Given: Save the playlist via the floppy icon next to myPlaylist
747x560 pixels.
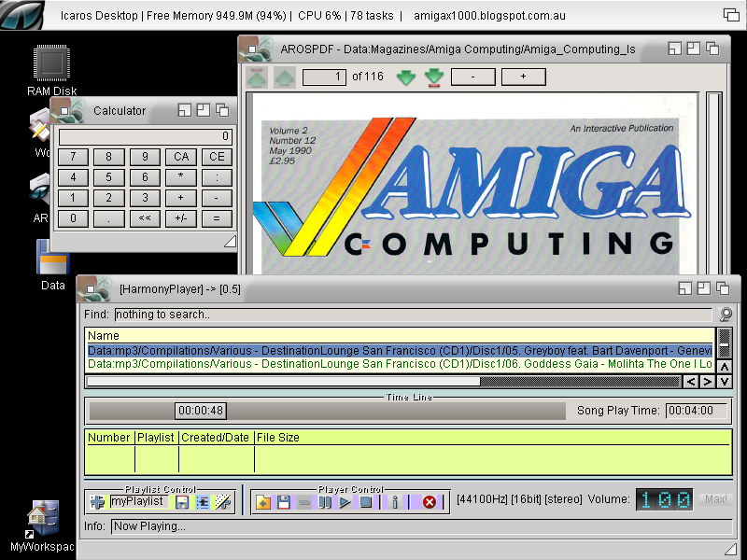Looking at the screenshot, I should [x=181, y=502].
